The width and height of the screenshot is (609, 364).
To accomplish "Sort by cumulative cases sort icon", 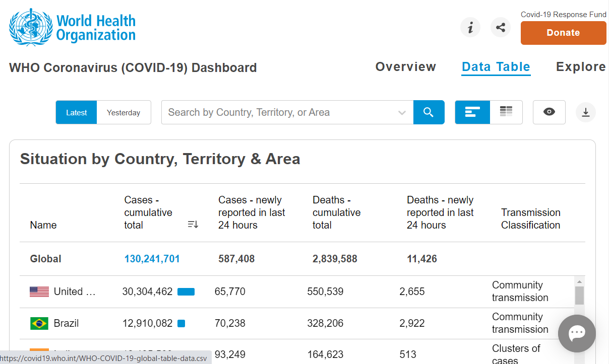I will click(193, 225).
